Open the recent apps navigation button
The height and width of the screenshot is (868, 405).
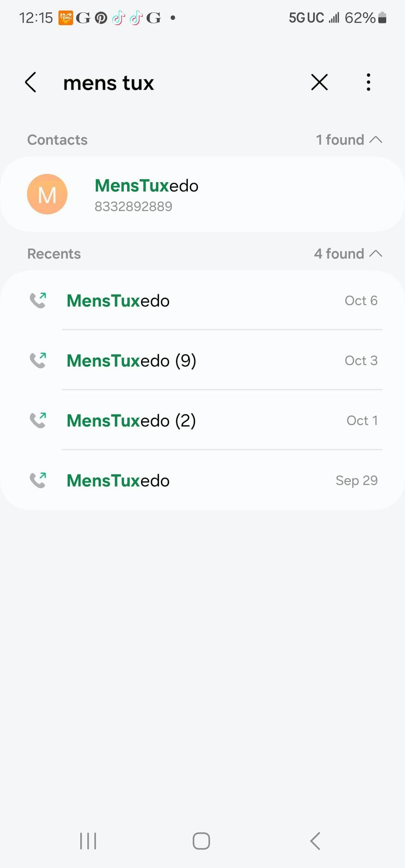(88, 841)
